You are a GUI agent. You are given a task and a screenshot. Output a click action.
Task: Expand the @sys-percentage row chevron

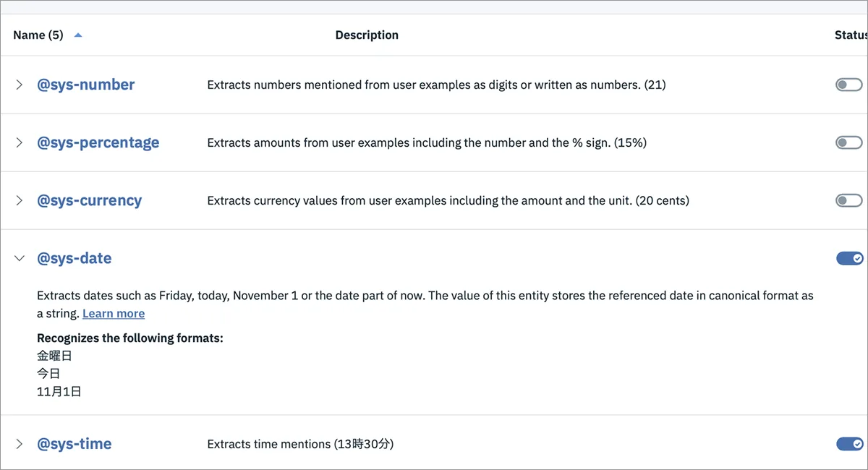coord(20,142)
